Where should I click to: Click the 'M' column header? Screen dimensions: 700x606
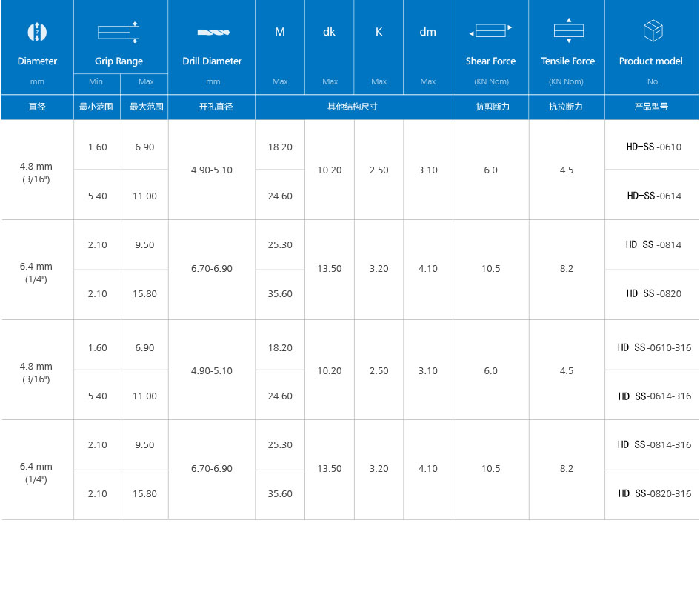point(279,32)
